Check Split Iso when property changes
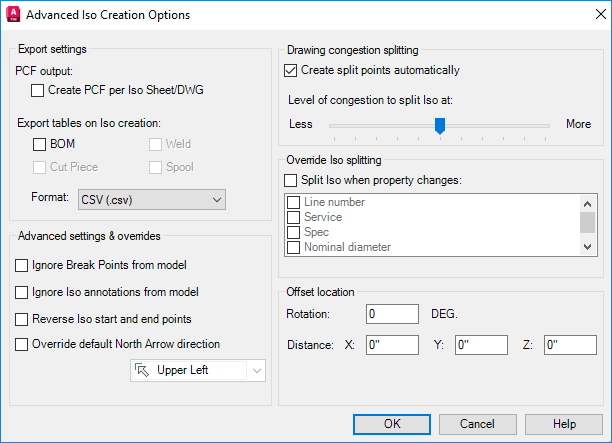612x443 pixels. (x=291, y=180)
